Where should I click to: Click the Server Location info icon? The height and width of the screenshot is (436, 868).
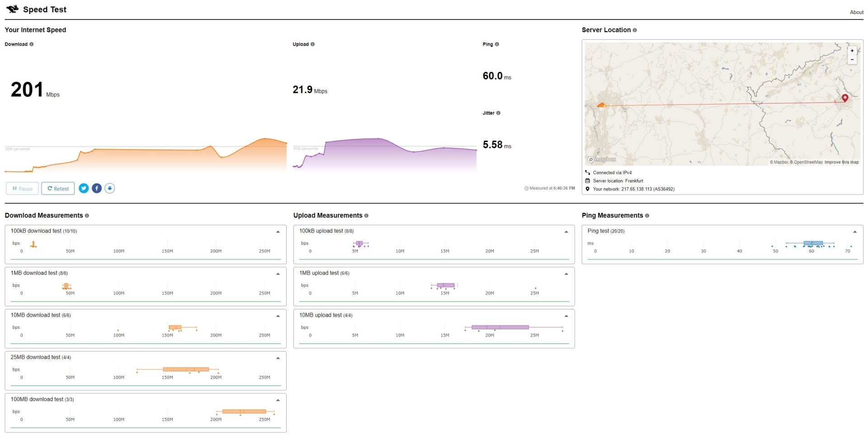coord(635,30)
